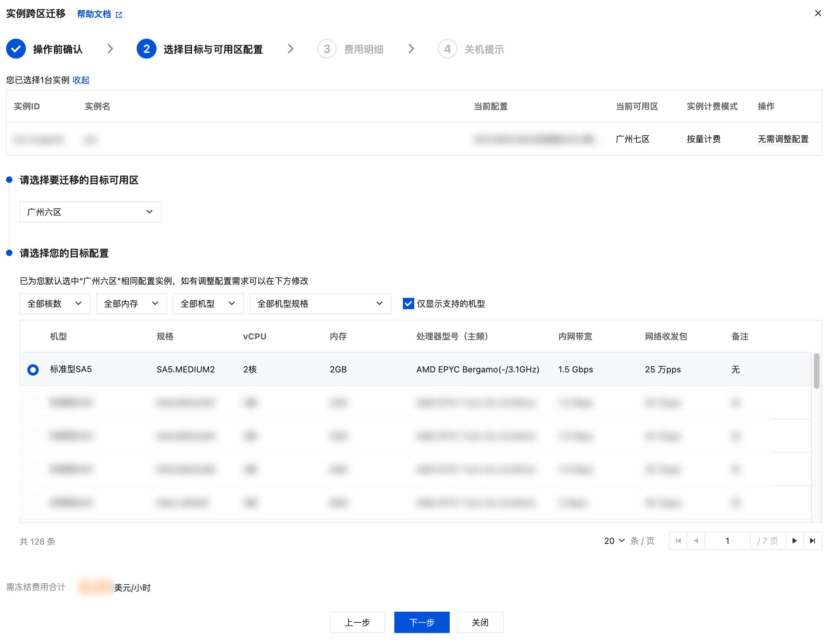Expand the 全部内存 filter dropdown
Screen dimensions: 827x644
coord(131,304)
